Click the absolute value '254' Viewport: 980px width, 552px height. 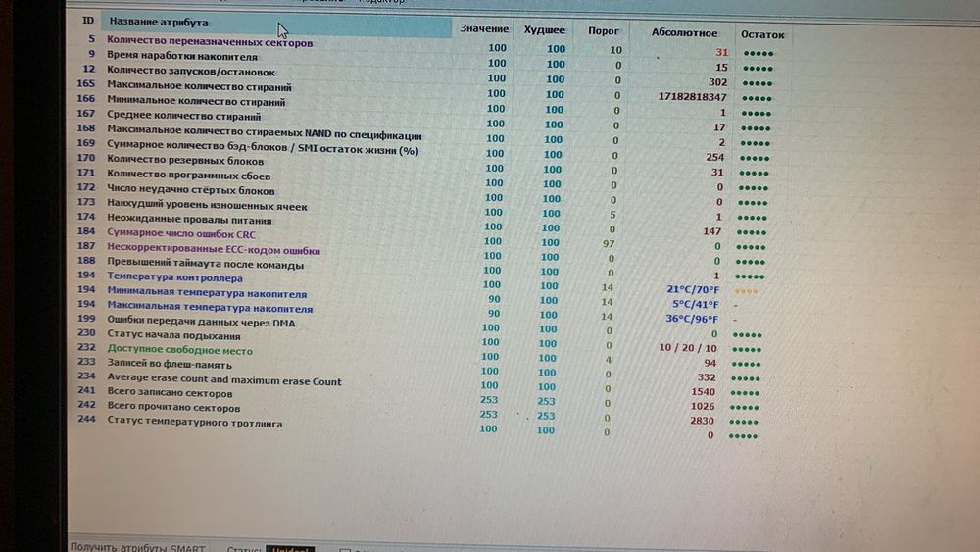pyautogui.click(x=714, y=157)
